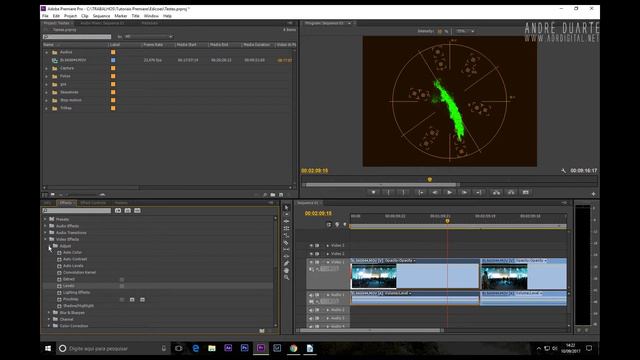Click the Go to Out point button
Viewport: 640px width, 360px height.
pyautogui.click(x=479, y=192)
